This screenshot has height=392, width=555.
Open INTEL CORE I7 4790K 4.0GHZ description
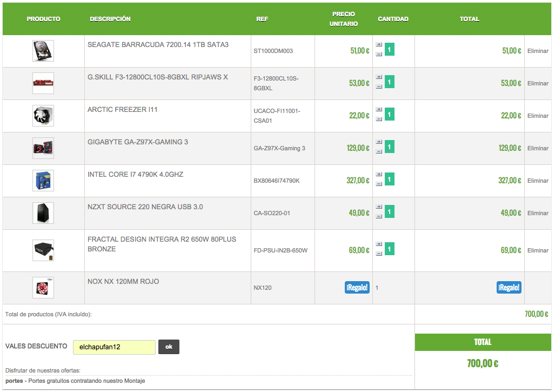[x=135, y=175]
